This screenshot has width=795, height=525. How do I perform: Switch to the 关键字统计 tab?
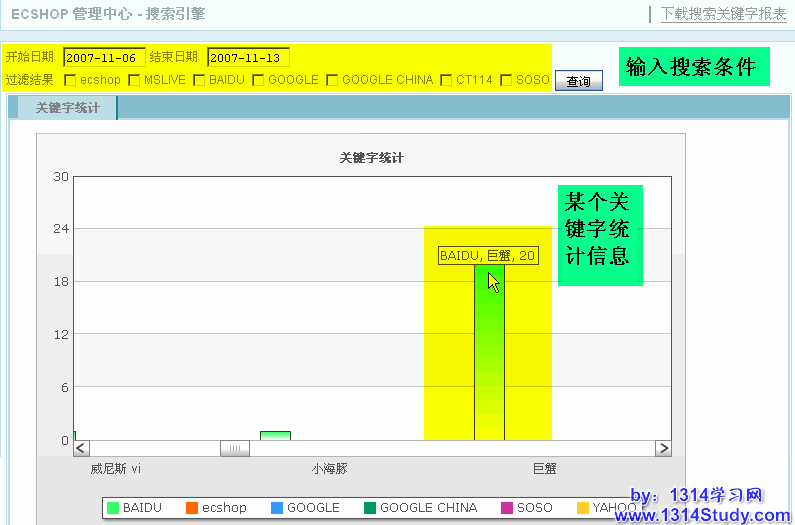coord(67,108)
